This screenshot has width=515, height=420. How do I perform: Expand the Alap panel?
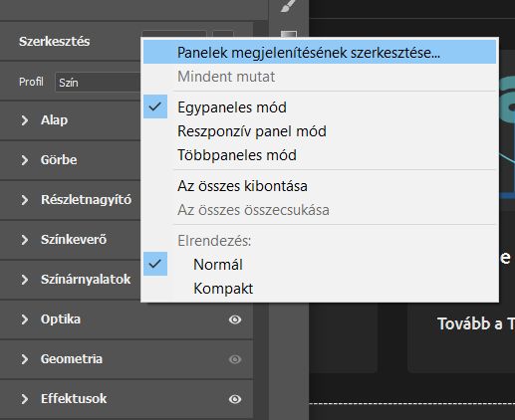coord(24,120)
